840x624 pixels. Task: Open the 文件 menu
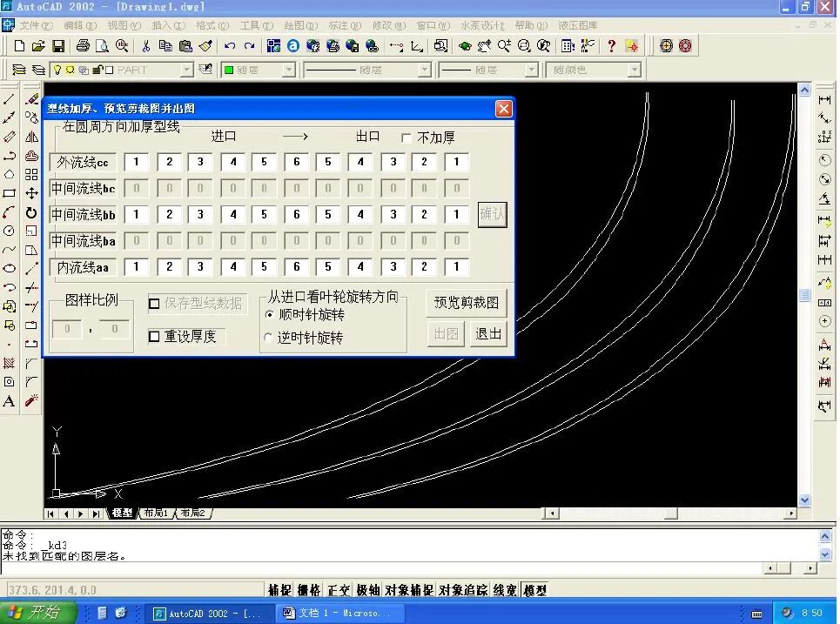(36, 25)
